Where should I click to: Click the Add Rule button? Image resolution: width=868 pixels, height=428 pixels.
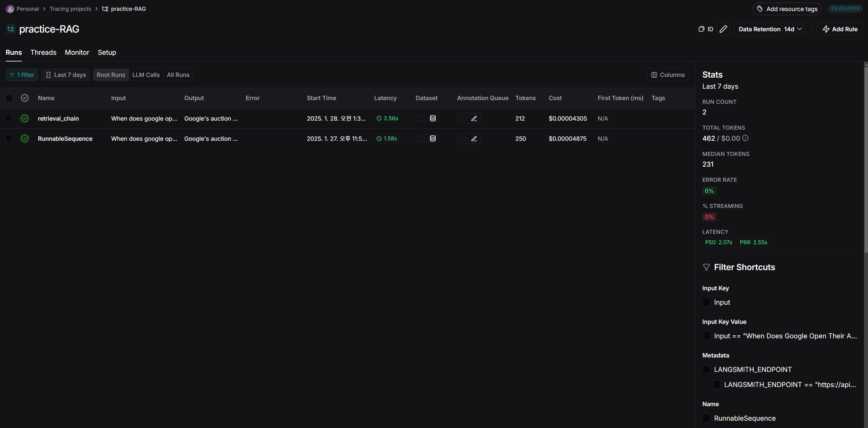click(839, 29)
